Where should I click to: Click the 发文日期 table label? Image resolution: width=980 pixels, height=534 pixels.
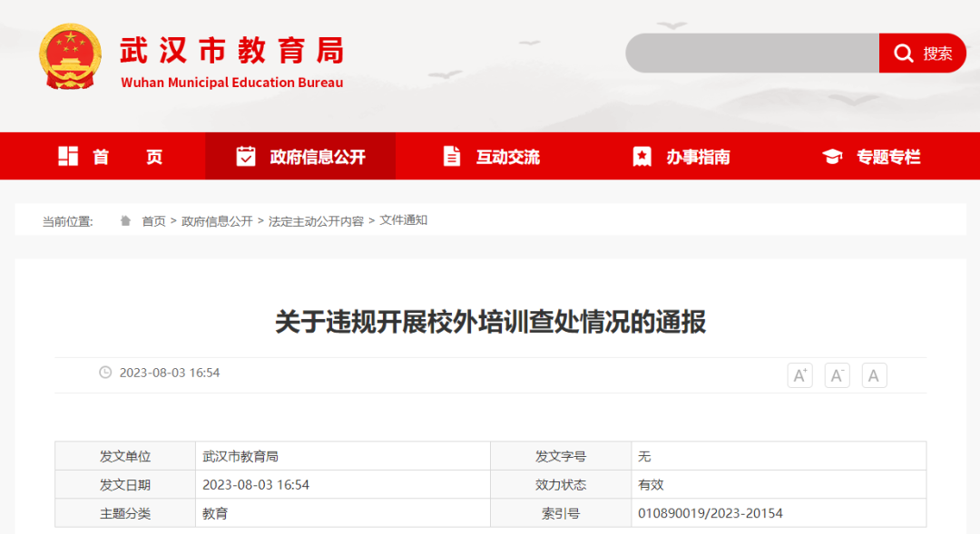[125, 485]
